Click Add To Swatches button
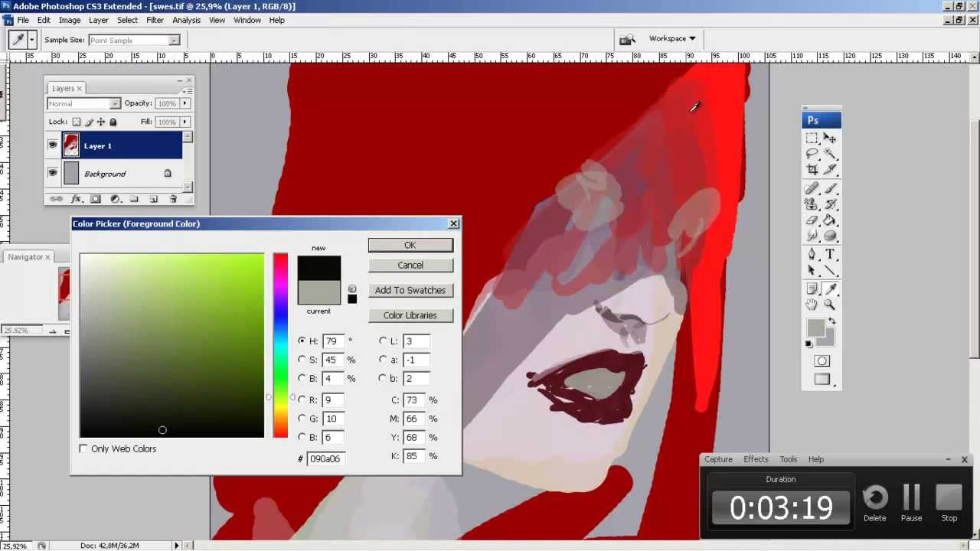Viewport: 980px width, 551px height. [x=410, y=290]
